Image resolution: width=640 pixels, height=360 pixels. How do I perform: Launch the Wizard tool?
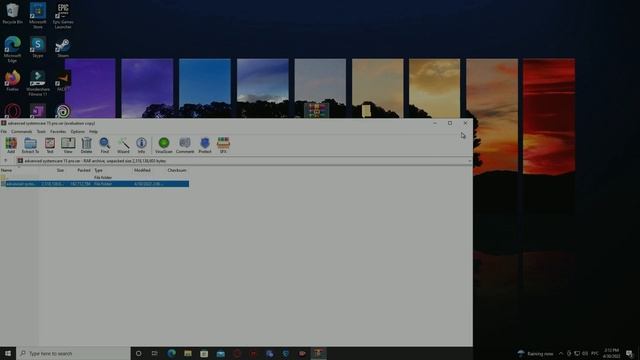[x=123, y=145]
